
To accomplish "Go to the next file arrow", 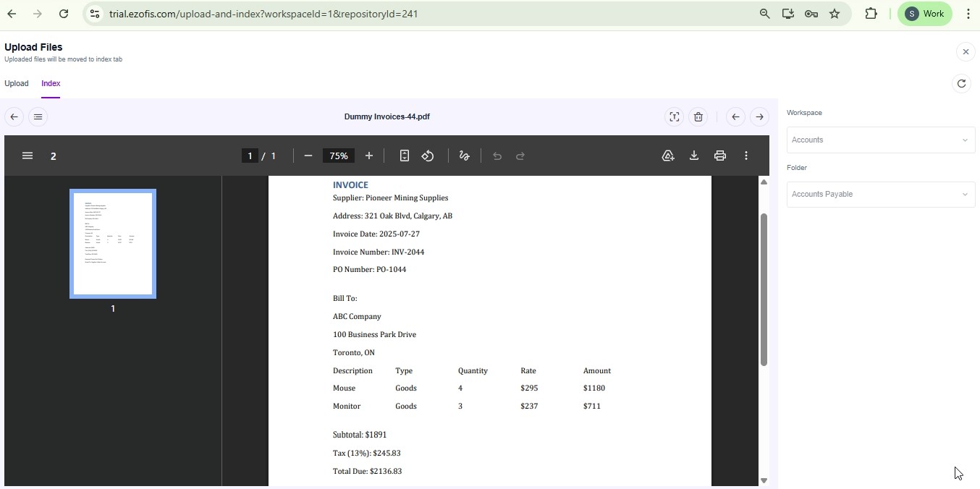I will coord(759,117).
